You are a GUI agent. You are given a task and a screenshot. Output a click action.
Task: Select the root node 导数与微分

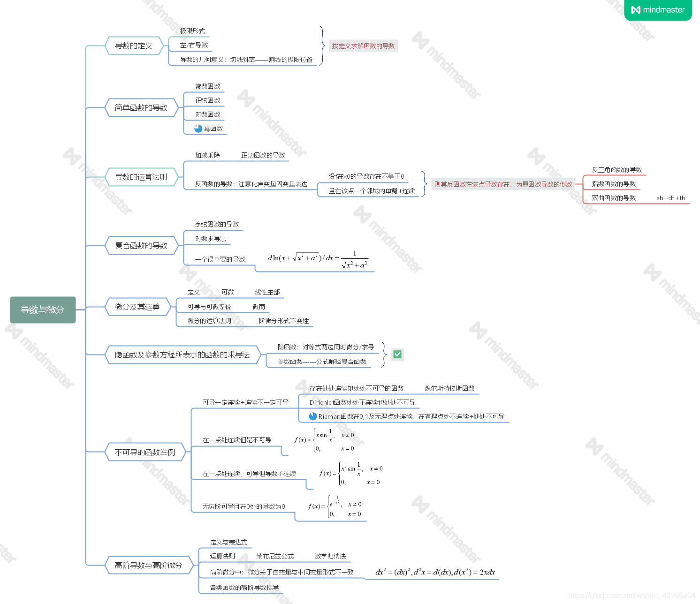pos(43,310)
